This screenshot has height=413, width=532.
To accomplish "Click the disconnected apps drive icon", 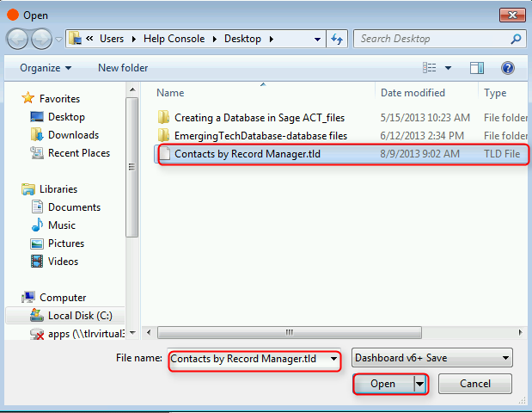I will tap(37, 334).
